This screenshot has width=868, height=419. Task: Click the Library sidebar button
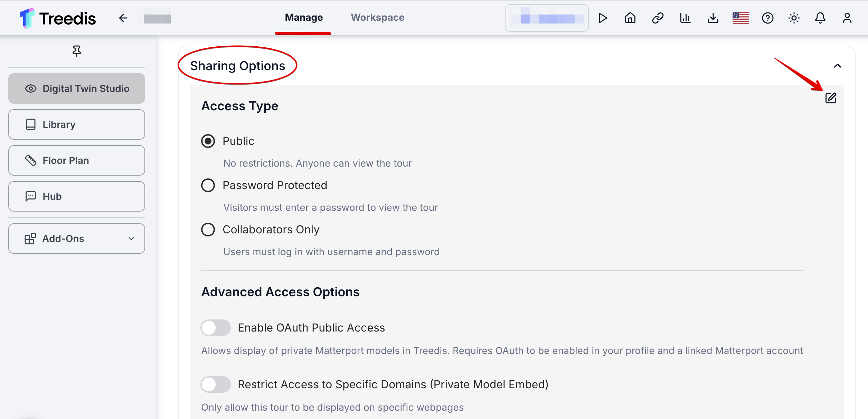tap(77, 124)
